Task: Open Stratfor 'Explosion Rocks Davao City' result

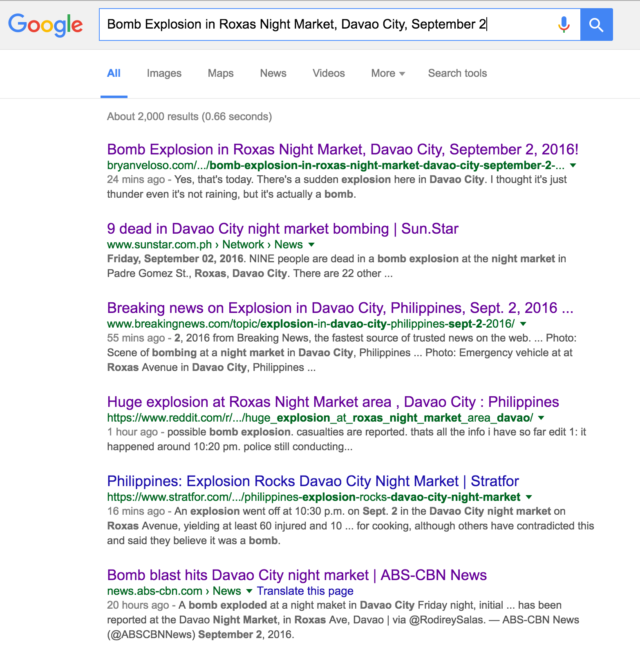Action: pos(313,481)
